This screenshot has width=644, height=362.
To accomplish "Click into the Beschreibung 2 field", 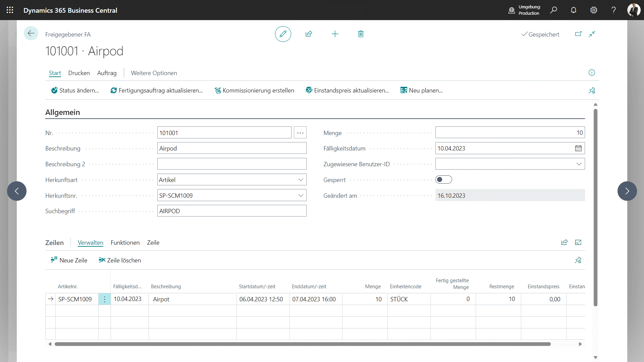I will point(231,164).
